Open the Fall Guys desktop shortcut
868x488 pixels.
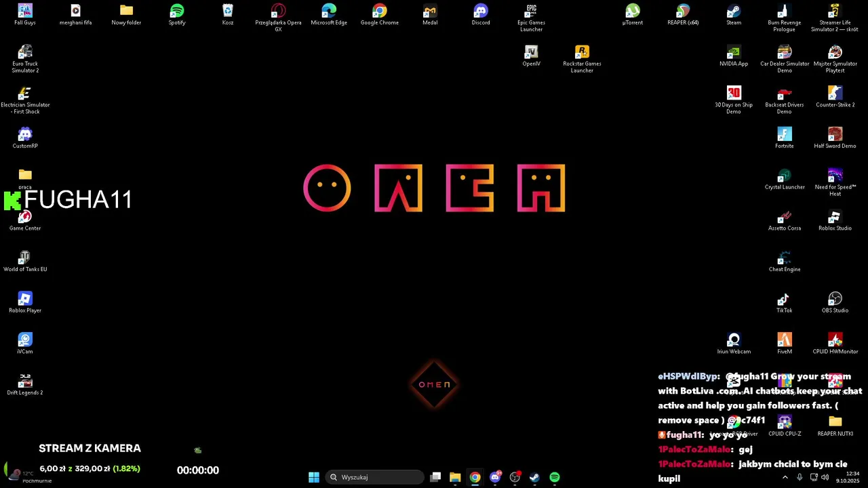click(x=25, y=15)
